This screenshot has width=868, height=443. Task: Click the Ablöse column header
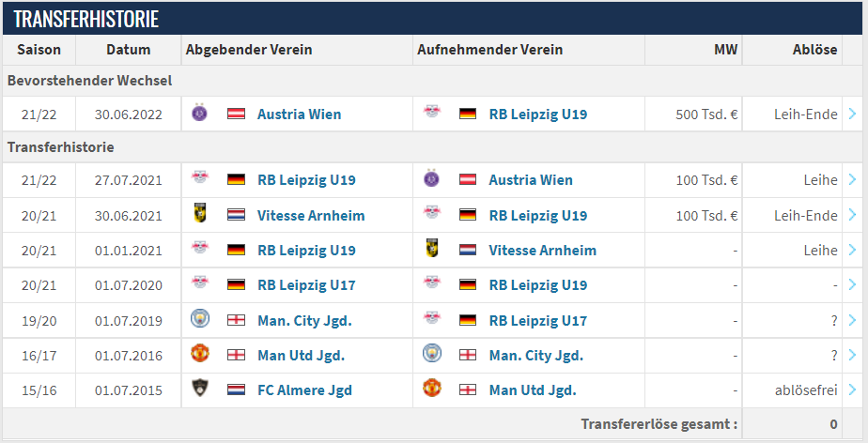tap(814, 50)
